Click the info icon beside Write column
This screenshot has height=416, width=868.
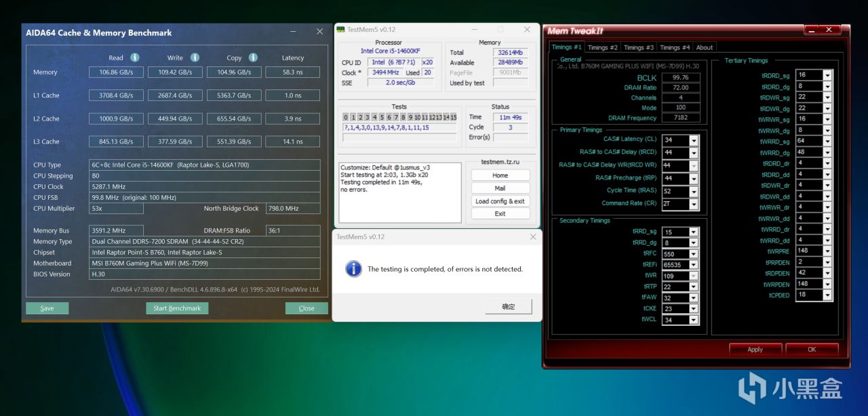click(x=195, y=58)
